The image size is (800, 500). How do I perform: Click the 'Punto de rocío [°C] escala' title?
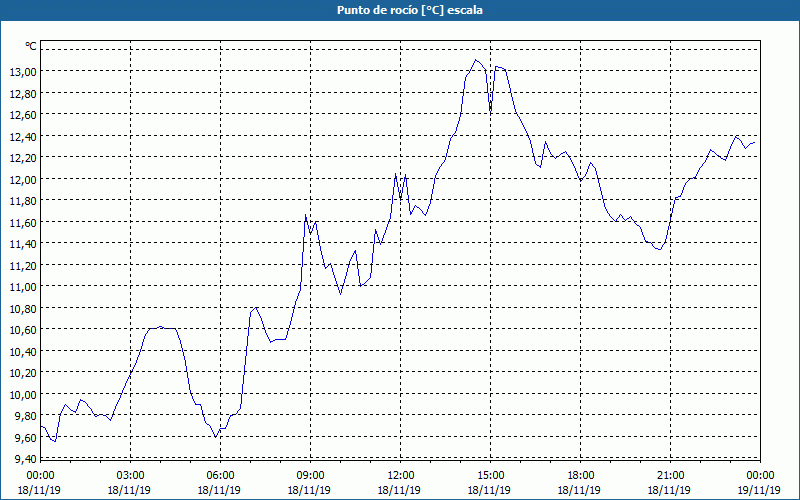point(410,10)
